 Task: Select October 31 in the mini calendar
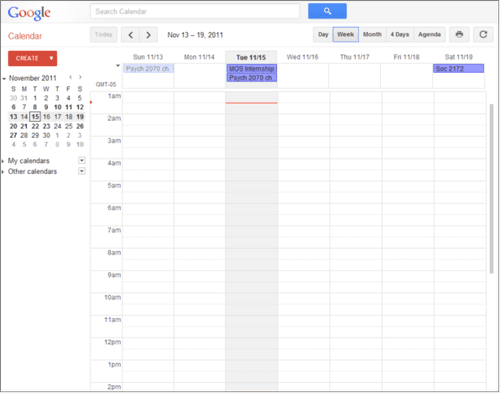pyautogui.click(x=24, y=98)
